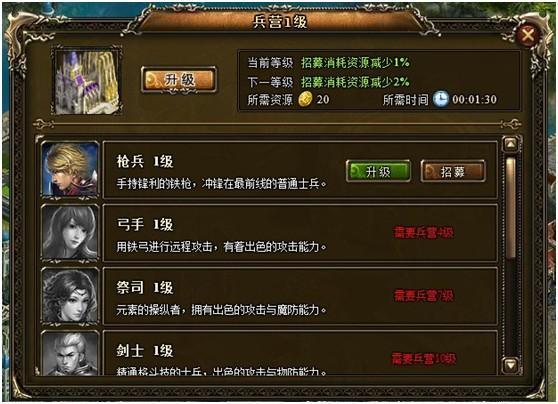
Task: Click the barracks building thumbnail
Action: [87, 81]
